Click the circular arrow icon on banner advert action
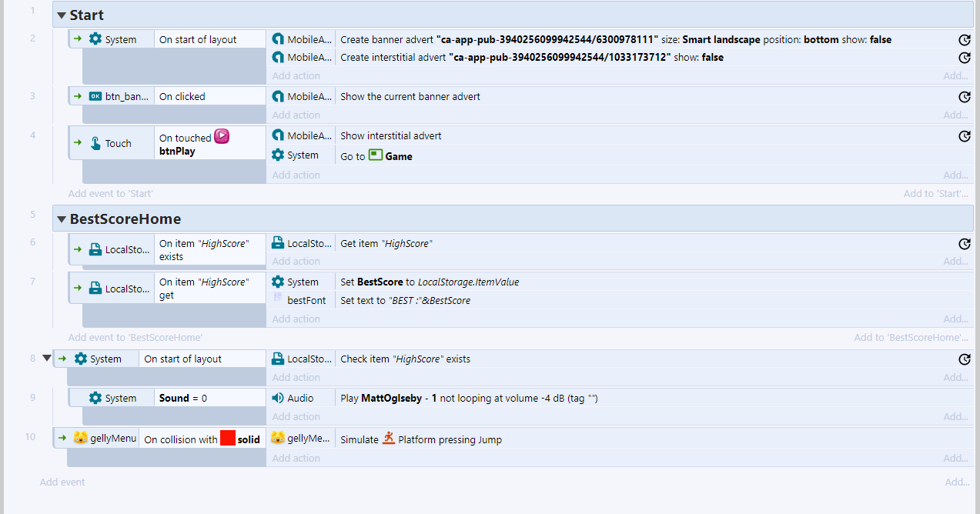This screenshot has height=514, width=980. tap(964, 40)
